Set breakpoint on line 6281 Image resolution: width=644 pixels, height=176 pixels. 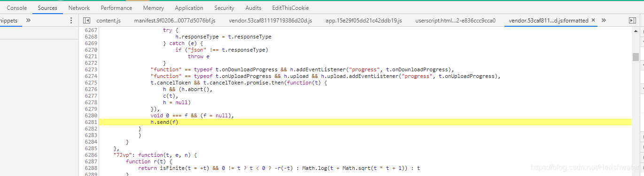tap(91, 122)
